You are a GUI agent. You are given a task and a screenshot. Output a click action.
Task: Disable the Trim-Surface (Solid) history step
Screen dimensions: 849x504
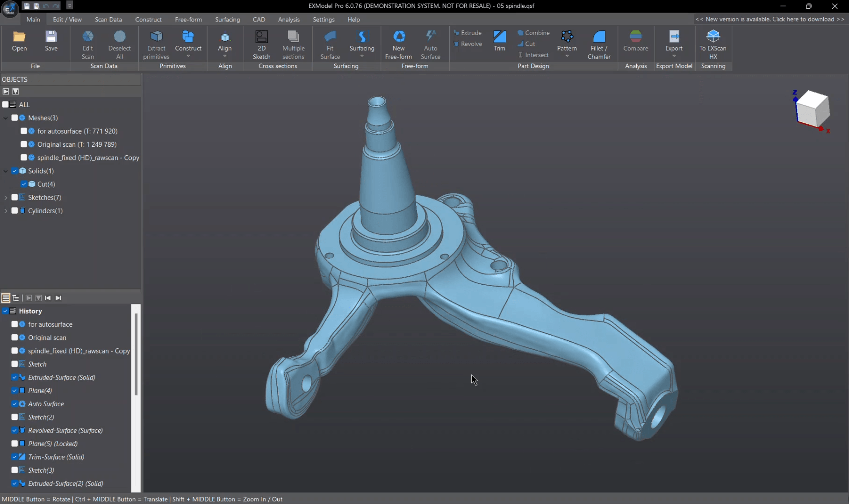tap(14, 457)
